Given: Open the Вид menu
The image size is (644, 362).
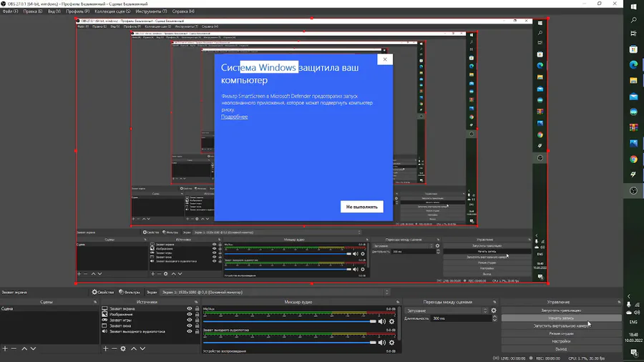Looking at the screenshot, I should pos(54,11).
